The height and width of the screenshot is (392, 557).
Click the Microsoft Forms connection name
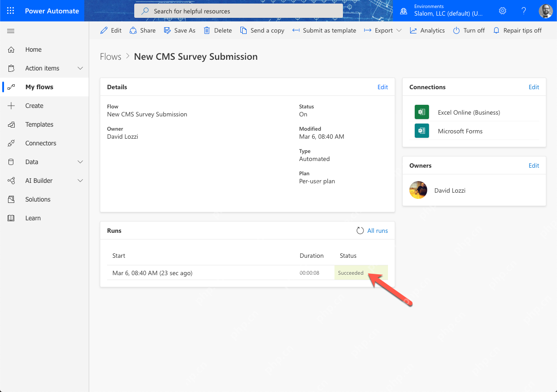(460, 131)
